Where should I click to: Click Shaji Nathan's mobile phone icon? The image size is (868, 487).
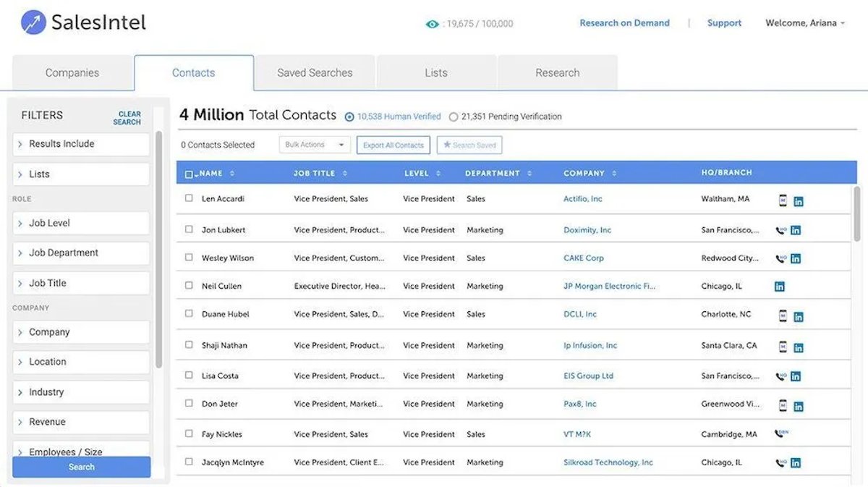(x=783, y=347)
